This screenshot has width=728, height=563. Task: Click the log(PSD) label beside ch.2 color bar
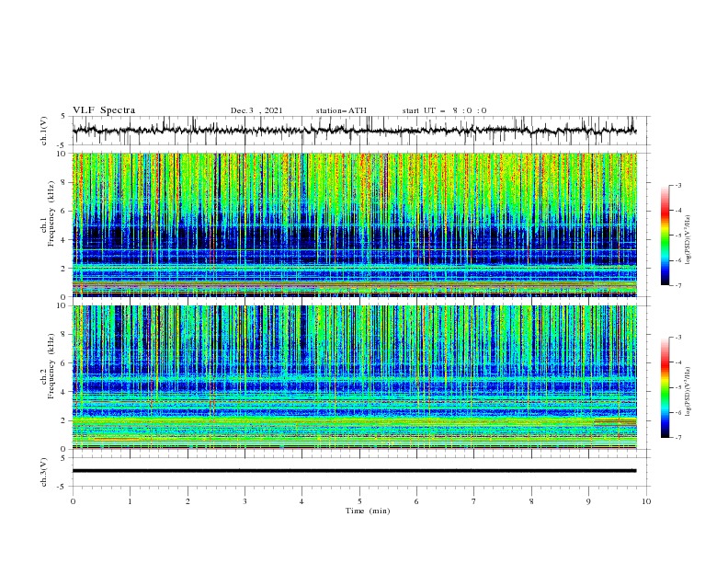click(688, 392)
